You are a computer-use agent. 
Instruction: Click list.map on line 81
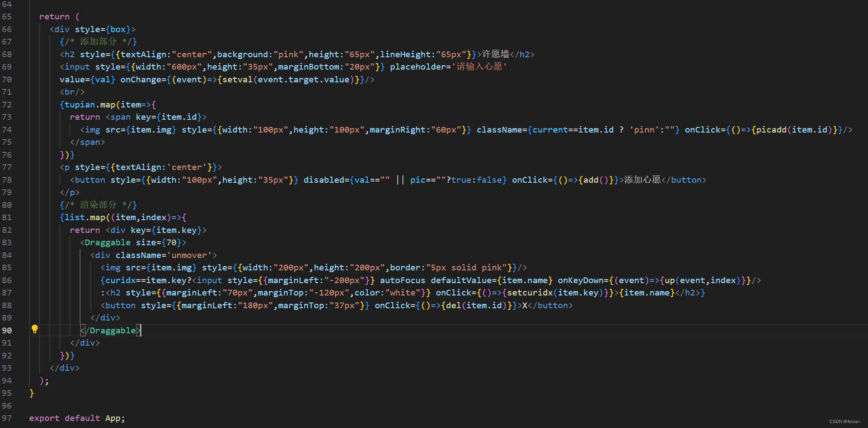tap(85, 218)
